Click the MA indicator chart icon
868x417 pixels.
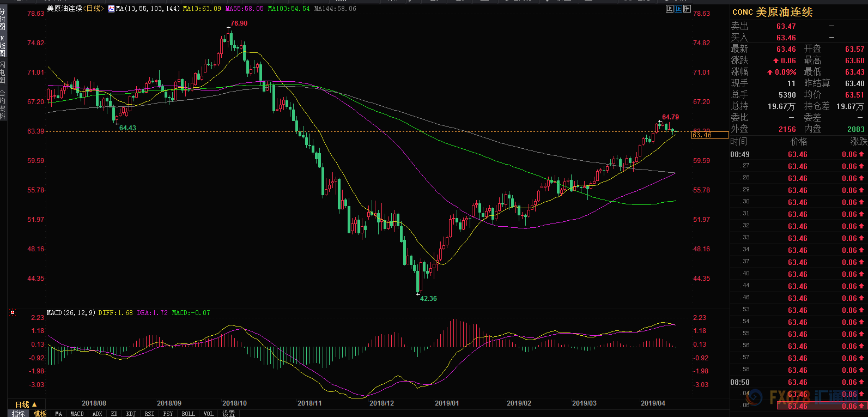pos(111,9)
